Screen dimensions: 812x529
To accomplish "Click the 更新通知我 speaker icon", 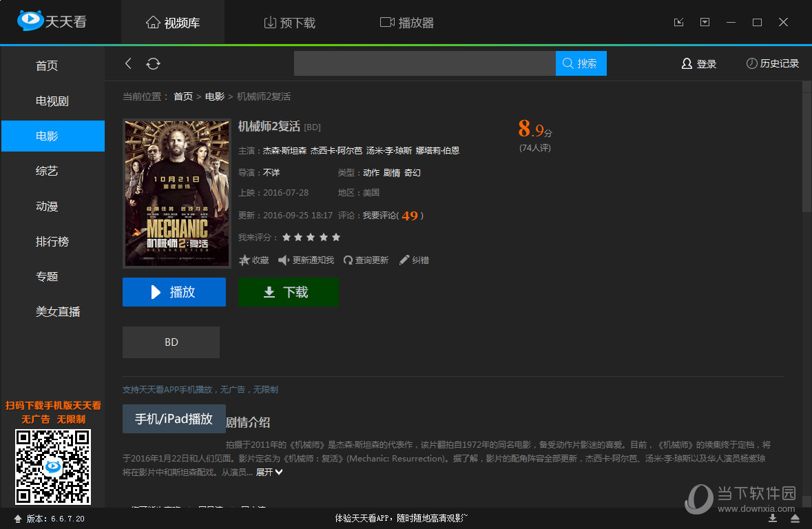I will [x=283, y=260].
